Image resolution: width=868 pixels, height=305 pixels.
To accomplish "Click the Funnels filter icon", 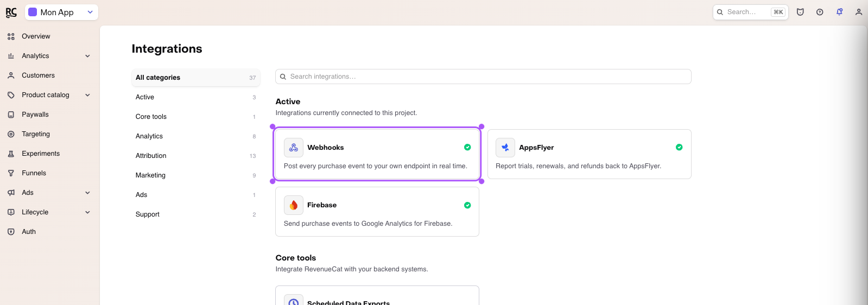I will (11, 173).
